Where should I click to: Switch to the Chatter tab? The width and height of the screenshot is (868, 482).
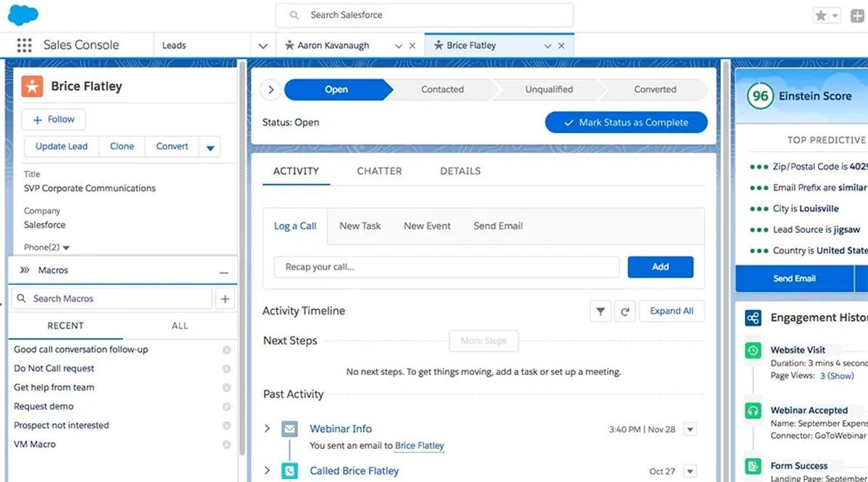click(379, 171)
